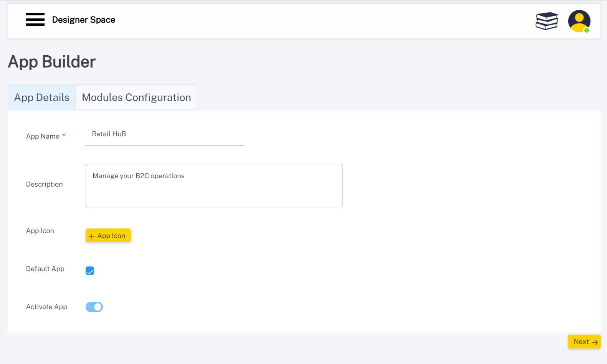Viewport: 607px width, 364px height.
Task: Turn off the Activate App switch
Action: [94, 307]
